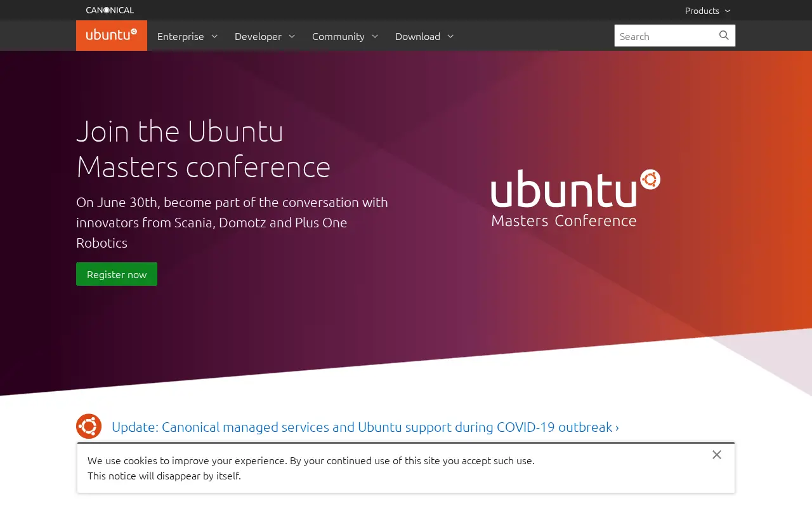This screenshot has width=812, height=508.
Task: Dismiss the cookie notice with X
Action: (717, 455)
